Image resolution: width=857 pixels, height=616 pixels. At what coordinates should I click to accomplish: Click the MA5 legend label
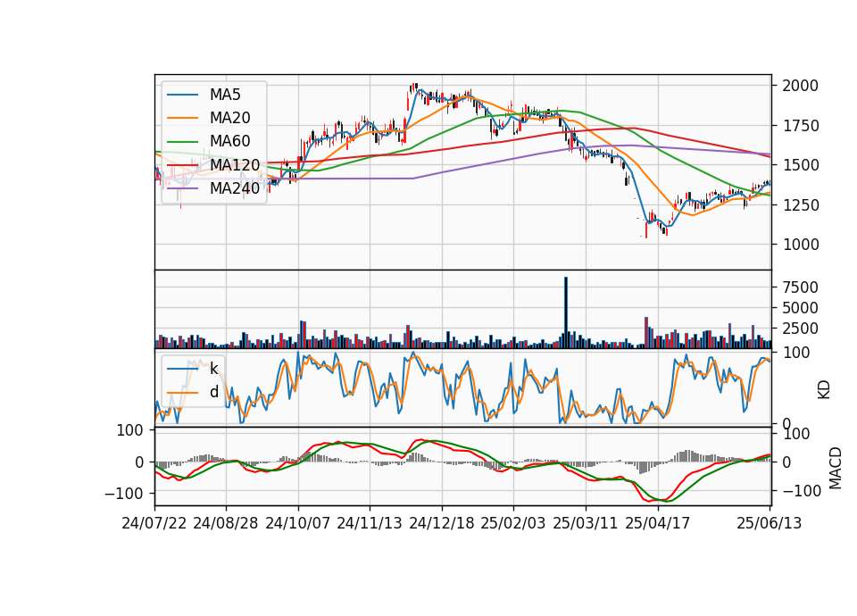pyautogui.click(x=225, y=95)
